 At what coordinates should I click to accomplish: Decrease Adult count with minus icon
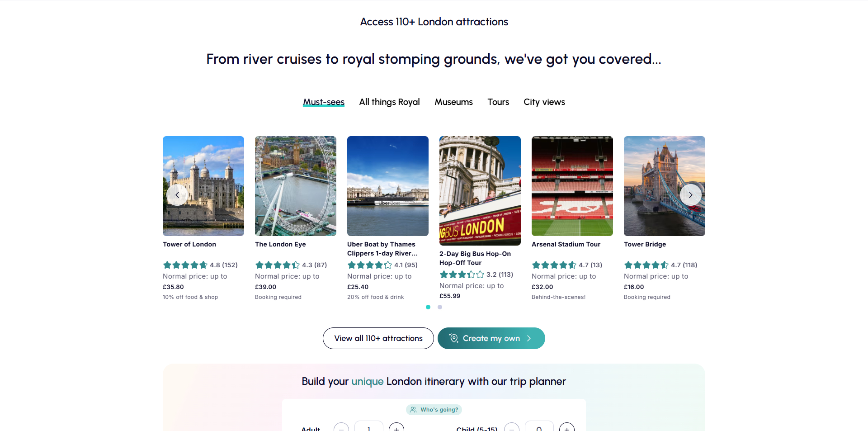tap(341, 429)
